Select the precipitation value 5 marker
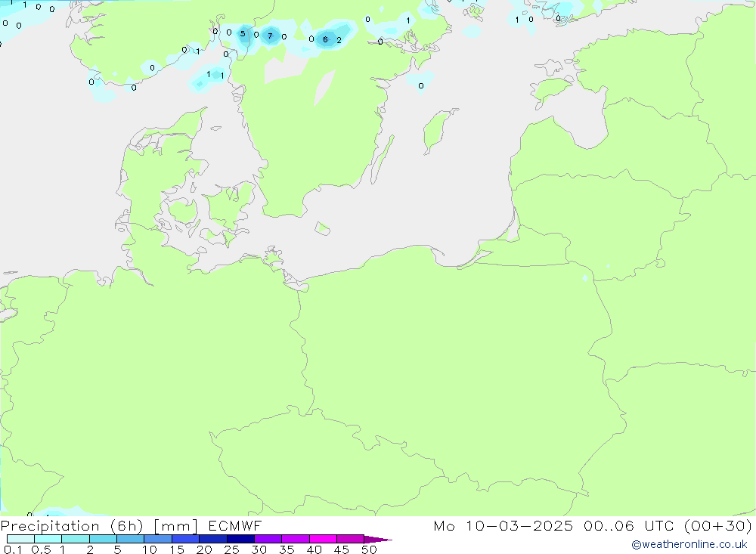756x554 pixels. 243,33
